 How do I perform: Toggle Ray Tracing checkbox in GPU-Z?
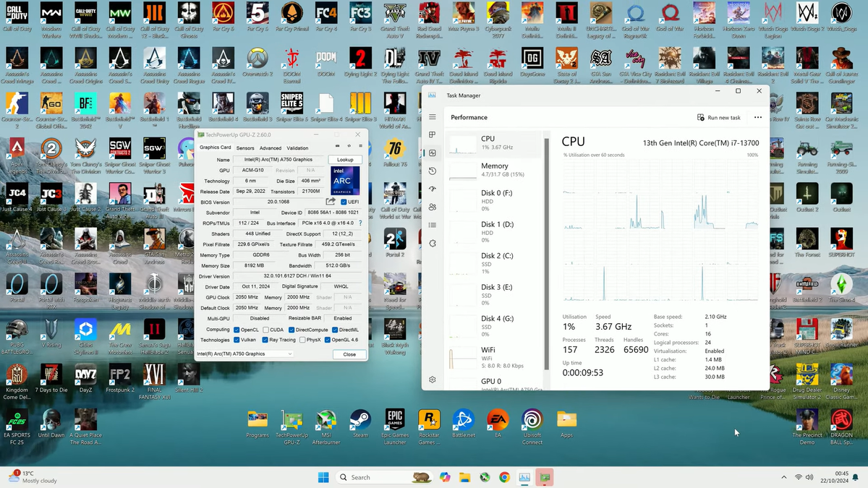pyautogui.click(x=265, y=340)
